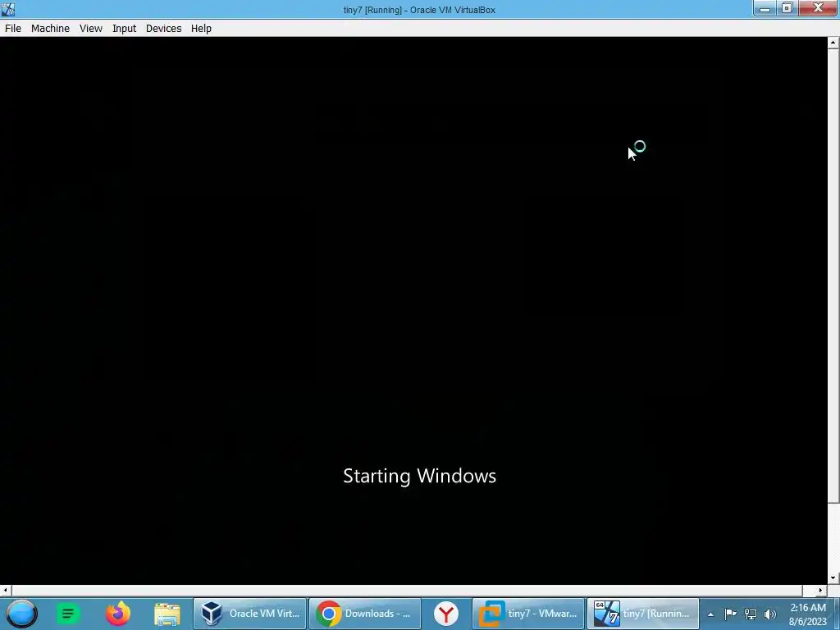The image size is (840, 630).
Task: Click the VirtualBox icon in the title bar
Action: click(x=8, y=9)
